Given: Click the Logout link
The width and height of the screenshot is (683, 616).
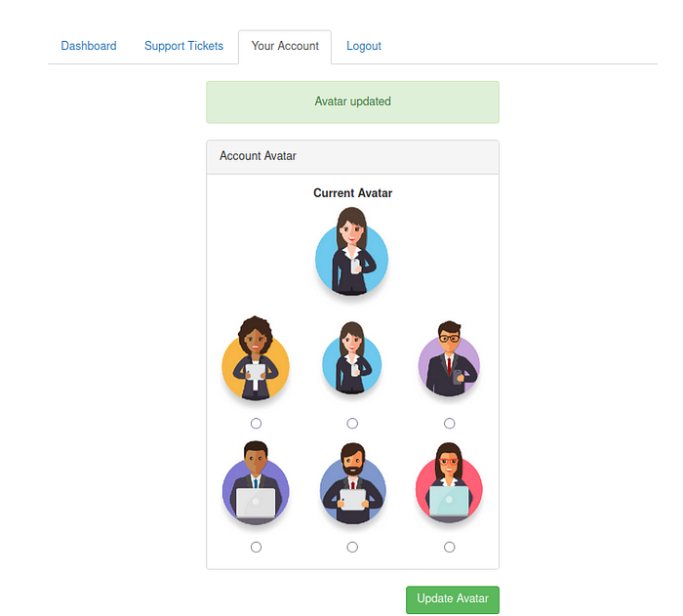Looking at the screenshot, I should (364, 46).
